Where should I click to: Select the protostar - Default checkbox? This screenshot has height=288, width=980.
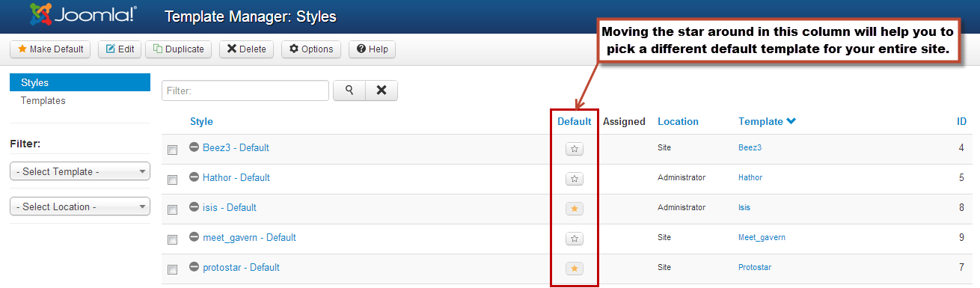tap(172, 269)
